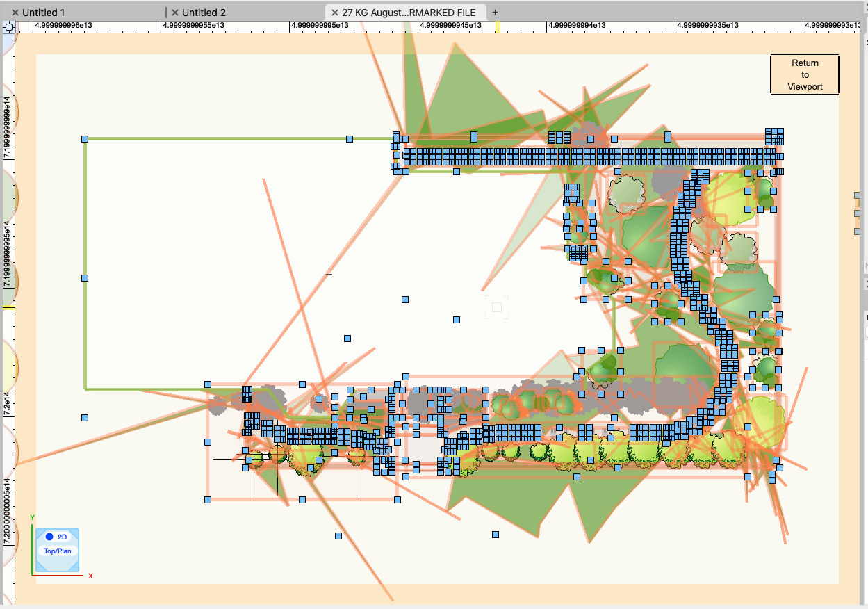Viewport: 868px width, 609px height.
Task: Click the Return to Viewport button
Action: [x=805, y=74]
